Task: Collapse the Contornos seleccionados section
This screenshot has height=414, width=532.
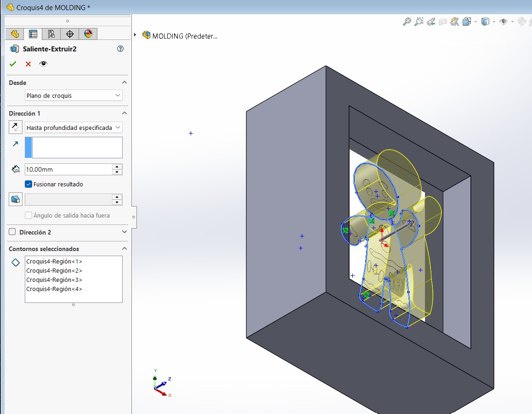Action: (x=125, y=248)
